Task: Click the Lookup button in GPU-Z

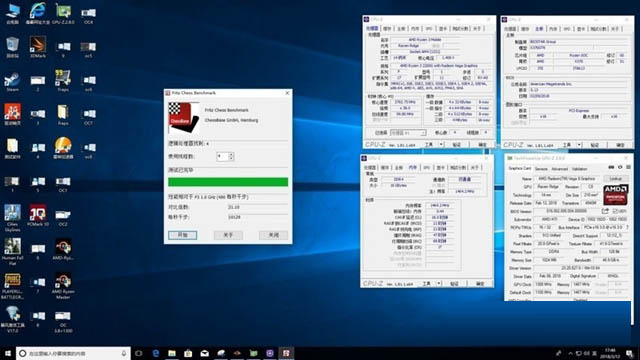Action: [x=616, y=179]
